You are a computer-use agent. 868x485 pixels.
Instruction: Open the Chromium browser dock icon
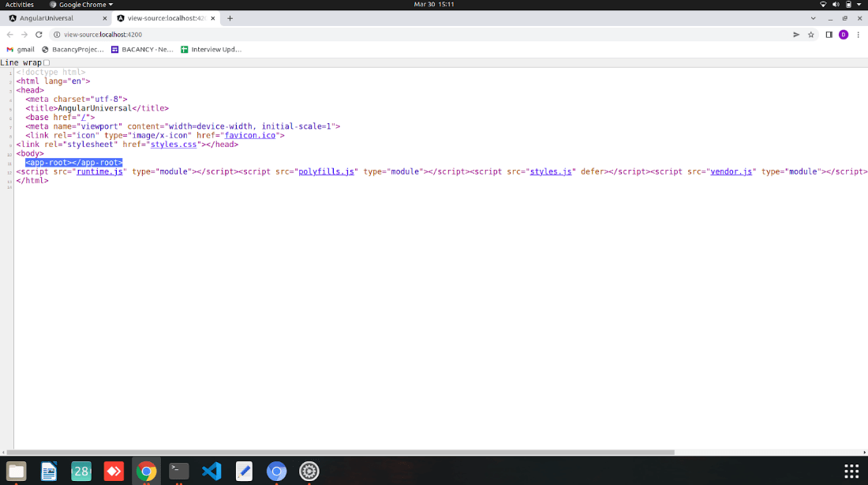[276, 471]
